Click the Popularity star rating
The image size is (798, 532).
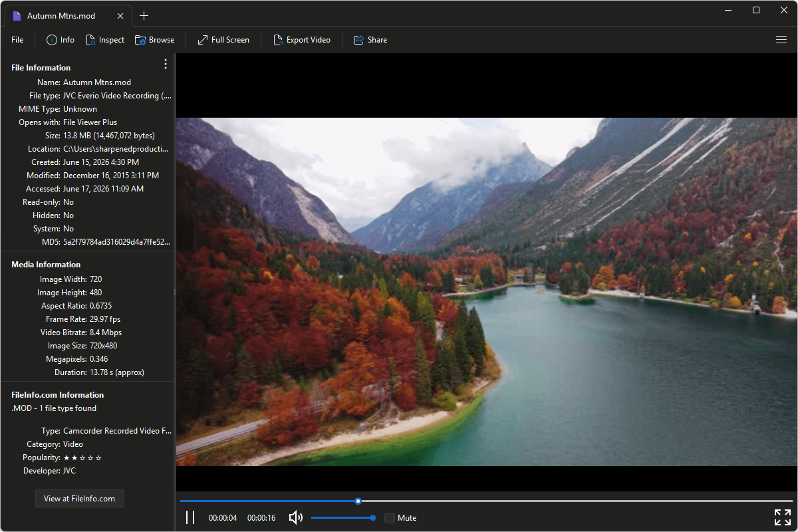82,458
